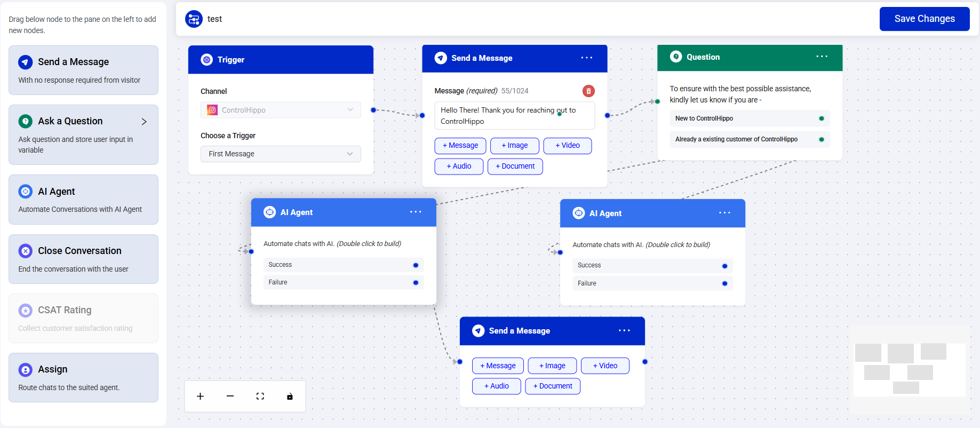
Task: Open the Choose a Trigger dropdown
Action: 281,154
